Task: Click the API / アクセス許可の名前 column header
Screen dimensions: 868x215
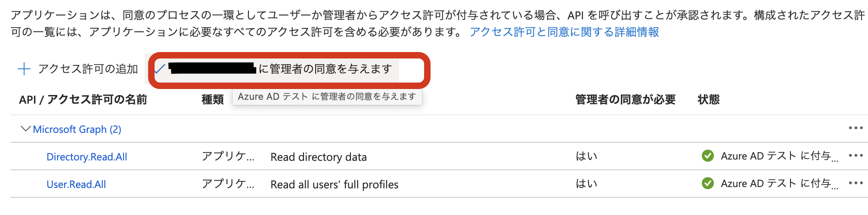Action: pos(83,100)
